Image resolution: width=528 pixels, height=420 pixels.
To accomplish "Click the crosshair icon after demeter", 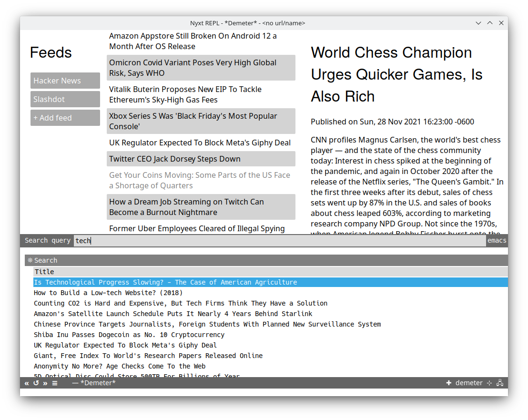I will point(489,383).
